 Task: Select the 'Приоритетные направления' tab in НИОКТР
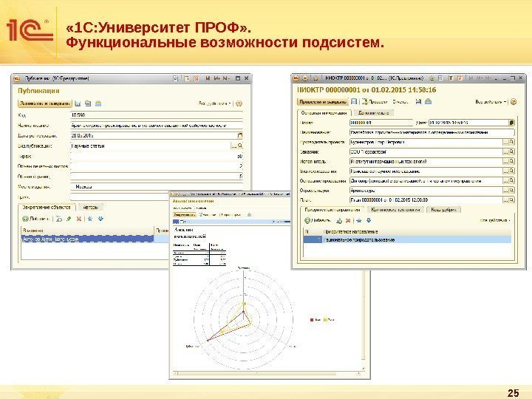tap(332, 210)
